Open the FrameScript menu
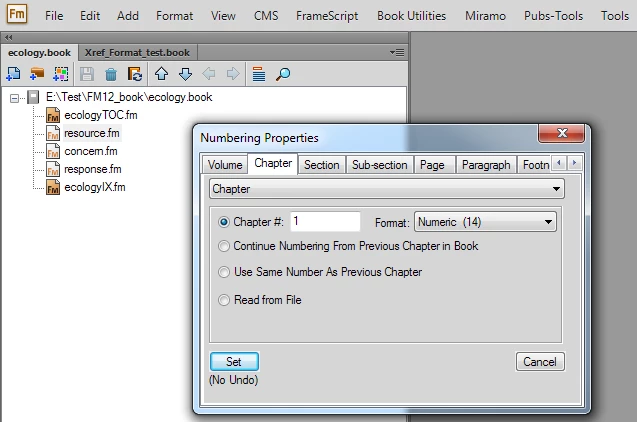637x422 pixels. click(327, 16)
